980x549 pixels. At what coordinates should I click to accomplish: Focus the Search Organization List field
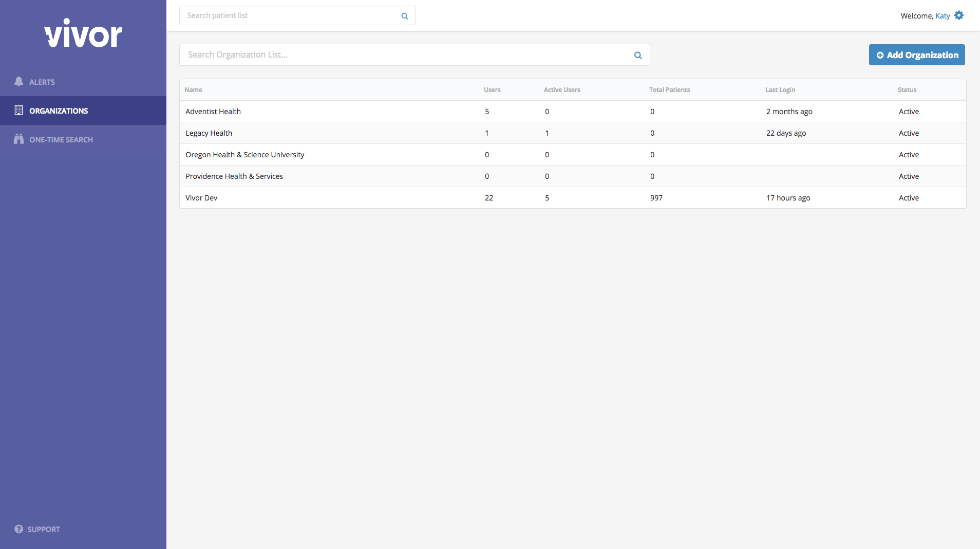tap(414, 55)
